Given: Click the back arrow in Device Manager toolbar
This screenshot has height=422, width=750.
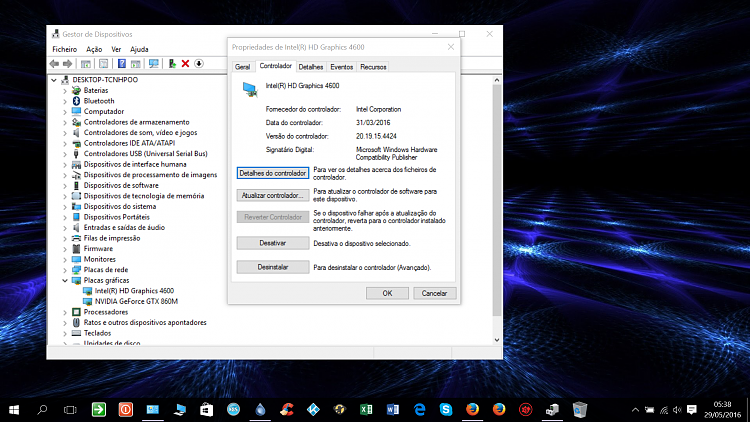Looking at the screenshot, I should point(55,63).
